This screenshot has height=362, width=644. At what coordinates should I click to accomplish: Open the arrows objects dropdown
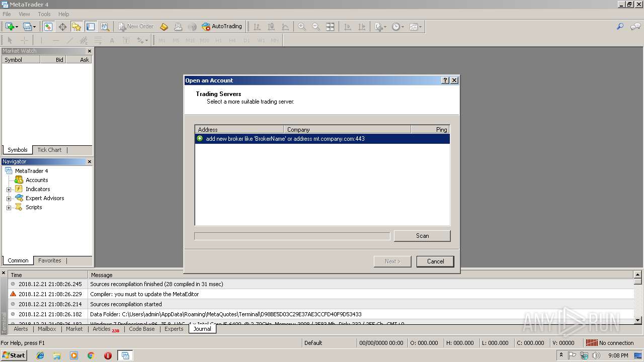142,40
